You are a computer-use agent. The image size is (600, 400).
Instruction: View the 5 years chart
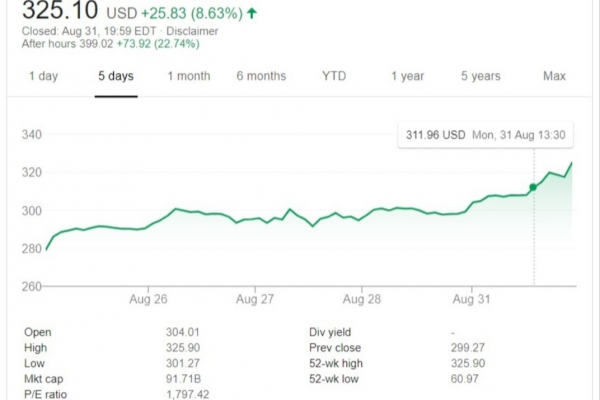tap(480, 76)
